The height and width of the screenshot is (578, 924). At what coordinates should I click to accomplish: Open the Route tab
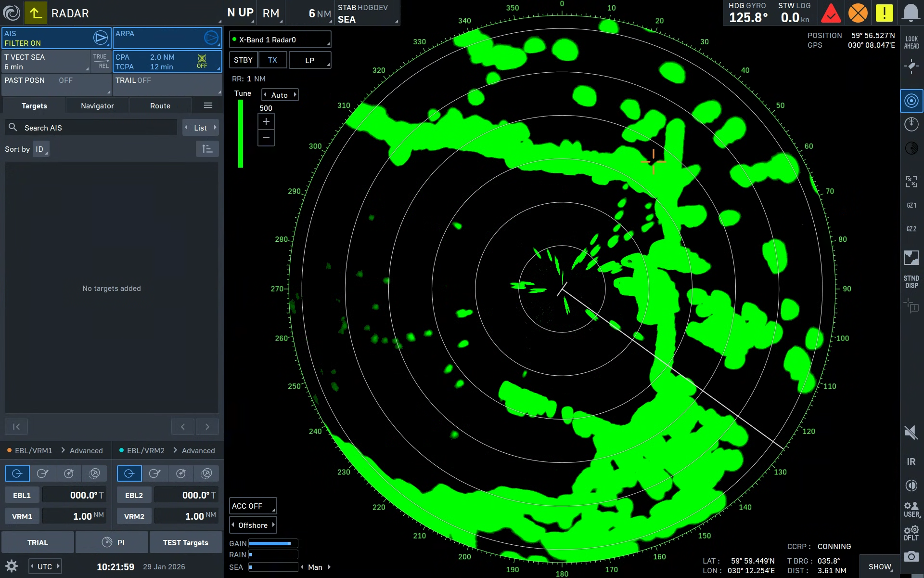[x=160, y=105]
